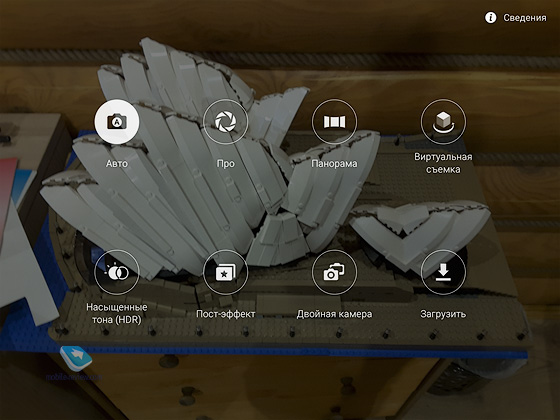Select the Пост-эффект star icon

(225, 272)
